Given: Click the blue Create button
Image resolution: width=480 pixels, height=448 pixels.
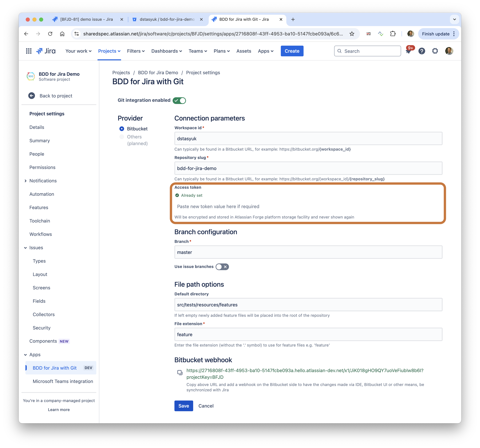Looking at the screenshot, I should click(292, 51).
